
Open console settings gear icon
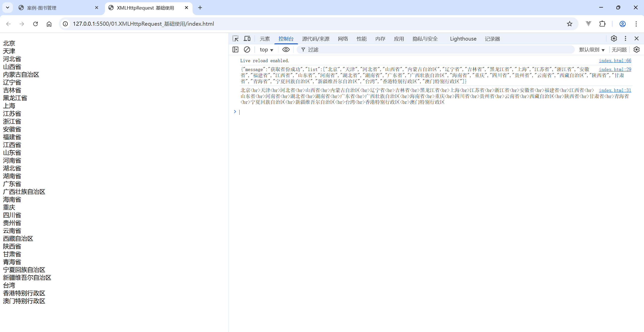click(636, 50)
